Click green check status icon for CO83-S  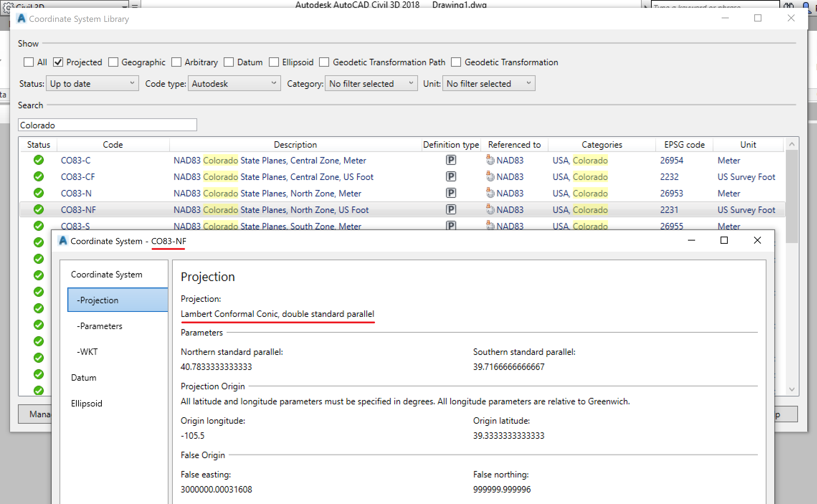[39, 226]
